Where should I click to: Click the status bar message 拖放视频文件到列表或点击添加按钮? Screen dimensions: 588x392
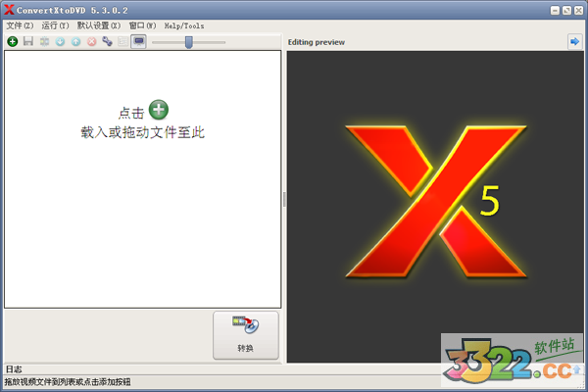point(68,382)
